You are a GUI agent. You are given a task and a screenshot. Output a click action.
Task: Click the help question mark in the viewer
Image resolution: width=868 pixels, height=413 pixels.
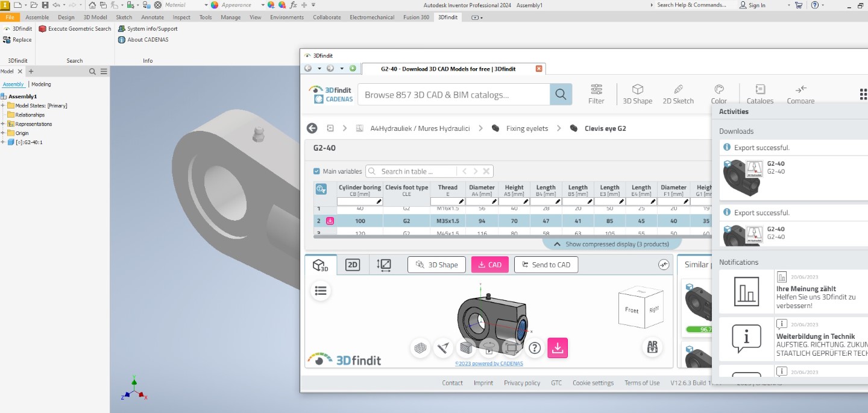(x=534, y=347)
